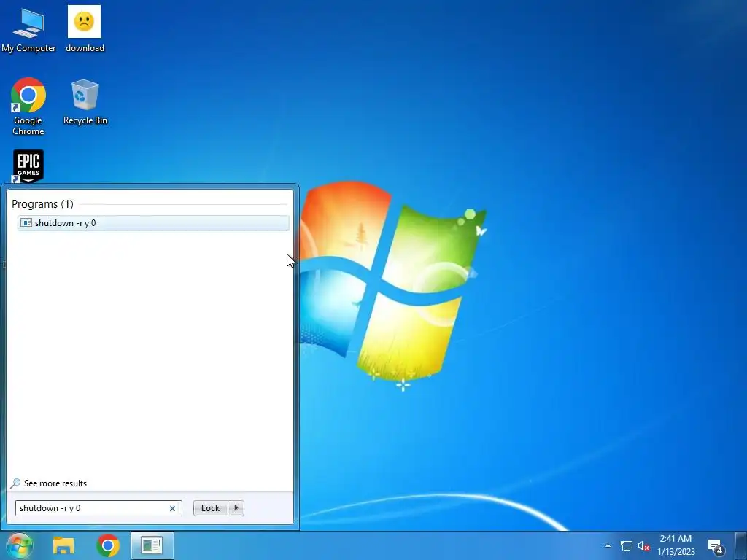
Task: Open the clock showing 2:41 AM
Action: coord(676,545)
